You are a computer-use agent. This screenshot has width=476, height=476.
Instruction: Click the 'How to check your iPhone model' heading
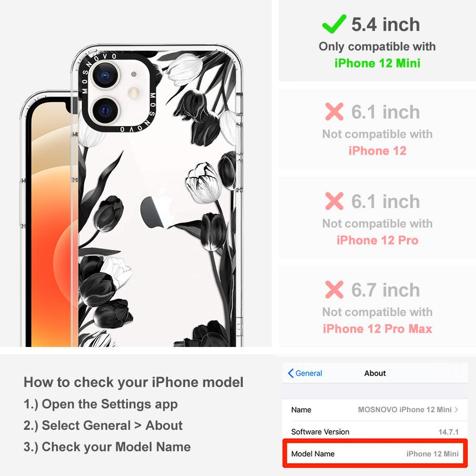click(134, 382)
